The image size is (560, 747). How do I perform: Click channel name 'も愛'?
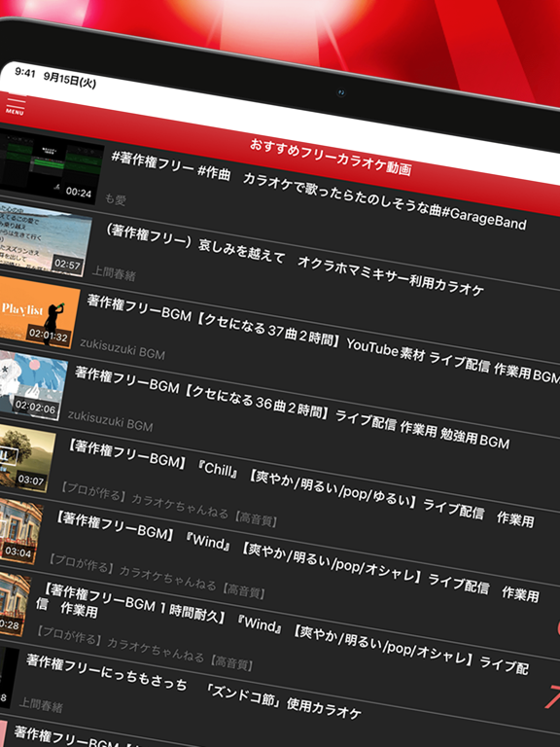coord(115,198)
